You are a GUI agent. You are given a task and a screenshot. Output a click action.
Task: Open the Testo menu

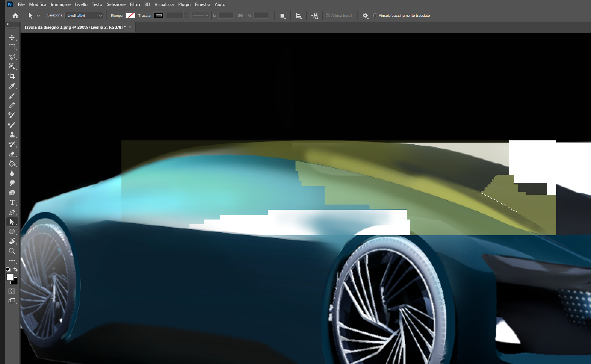(x=97, y=4)
